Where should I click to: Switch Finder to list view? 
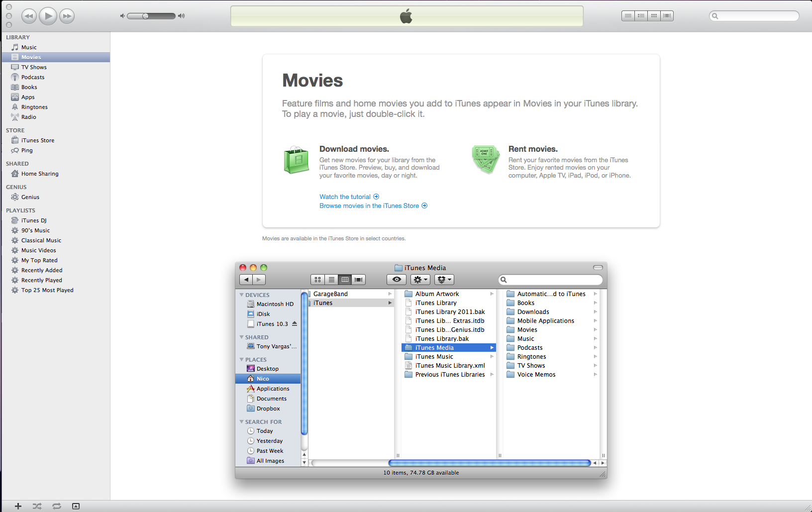click(331, 280)
